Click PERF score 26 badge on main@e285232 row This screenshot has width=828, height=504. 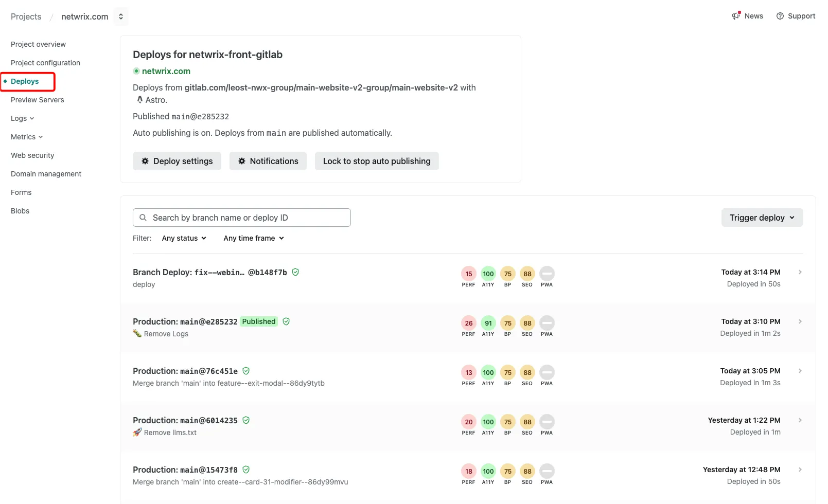(x=469, y=323)
